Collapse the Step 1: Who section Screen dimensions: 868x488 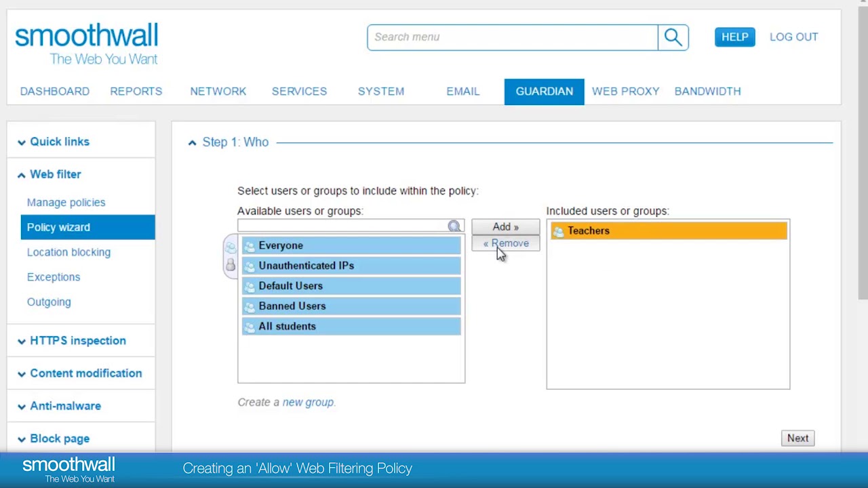click(192, 142)
